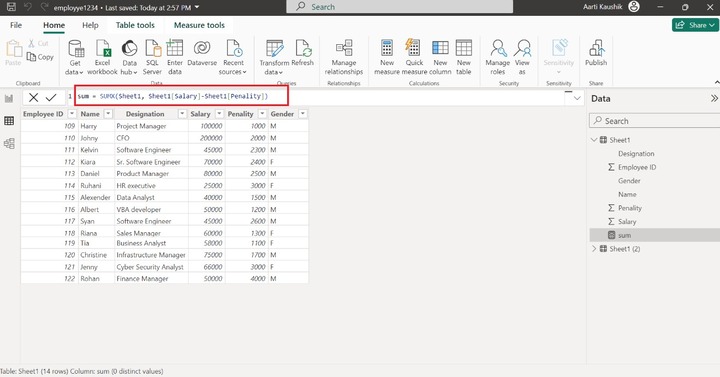The width and height of the screenshot is (720, 377).
Task: Open Recent sources list
Action: click(x=233, y=57)
